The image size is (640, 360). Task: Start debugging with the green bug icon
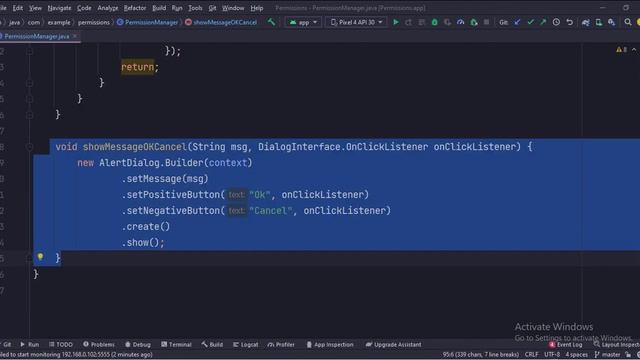435,22
